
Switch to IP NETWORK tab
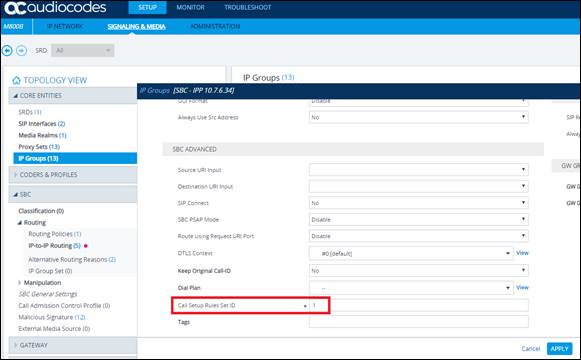pyautogui.click(x=65, y=26)
